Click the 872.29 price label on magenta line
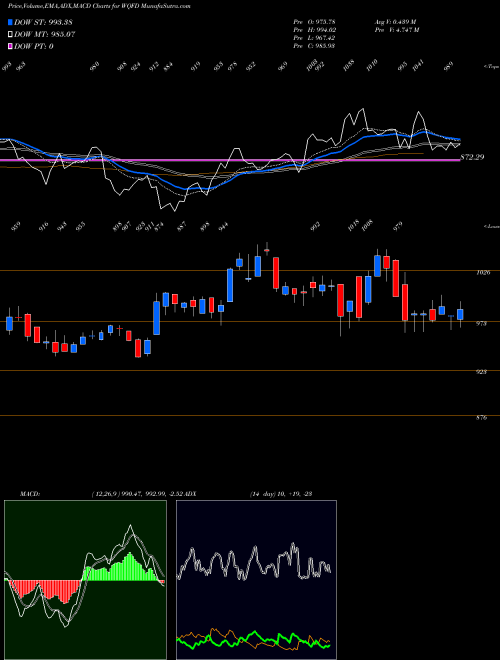The width and height of the screenshot is (500, 660). click(x=472, y=157)
